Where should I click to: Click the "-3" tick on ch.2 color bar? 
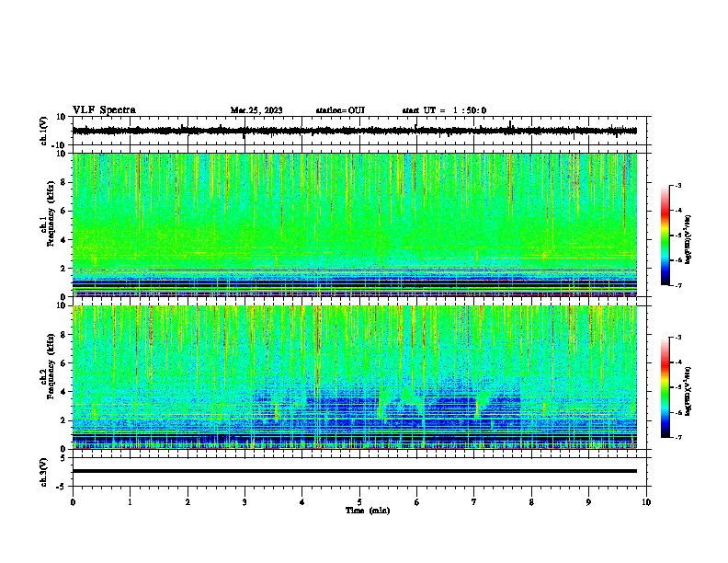coord(677,338)
